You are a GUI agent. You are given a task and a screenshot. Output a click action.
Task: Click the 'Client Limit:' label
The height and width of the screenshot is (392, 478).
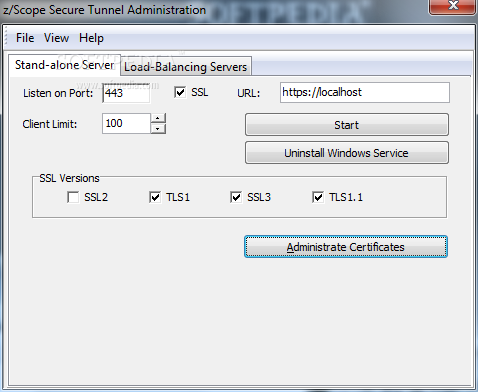[x=50, y=124]
